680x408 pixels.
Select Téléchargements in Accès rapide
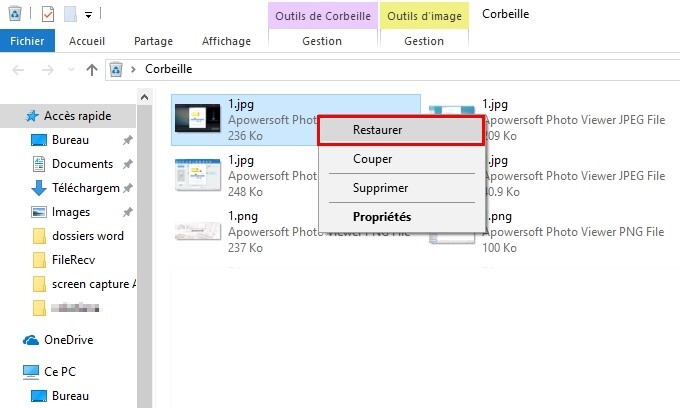click(x=85, y=188)
